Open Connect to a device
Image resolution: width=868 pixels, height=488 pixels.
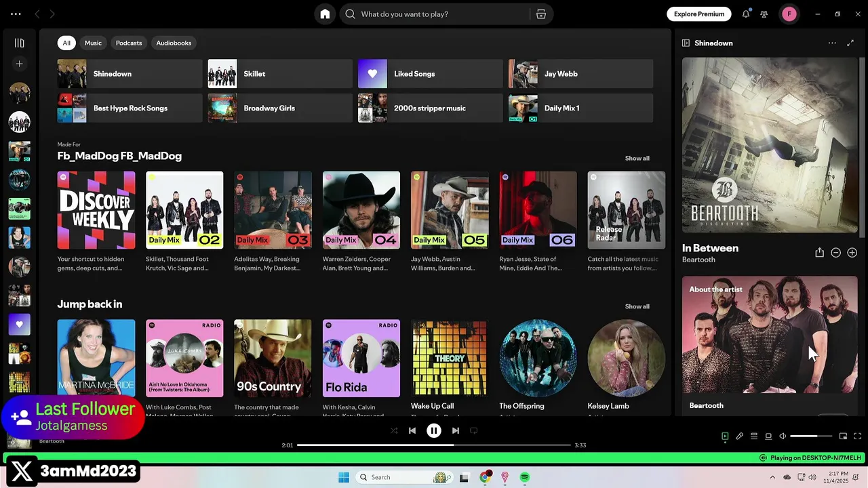coord(768,436)
